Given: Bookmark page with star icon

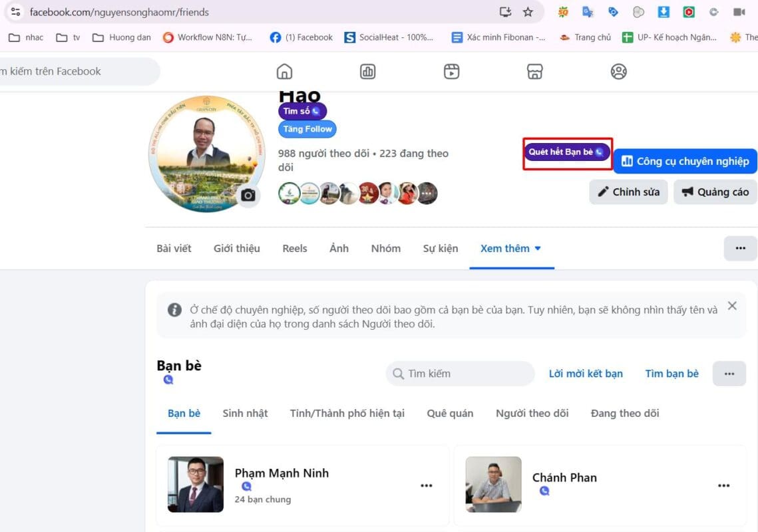Looking at the screenshot, I should 528,12.
